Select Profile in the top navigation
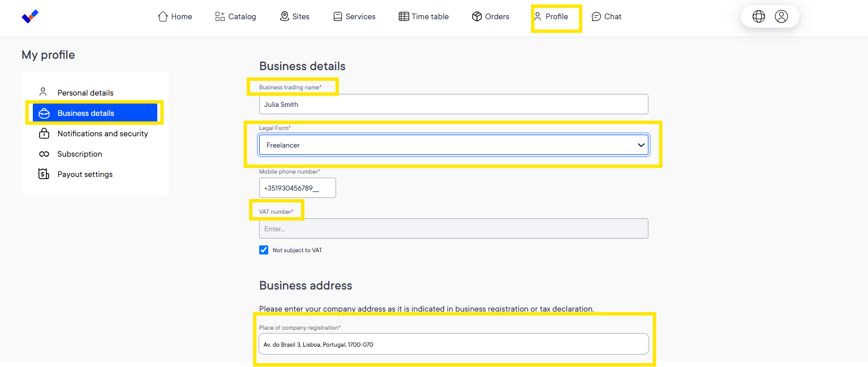Screen dimensions: 868x367 [551, 16]
